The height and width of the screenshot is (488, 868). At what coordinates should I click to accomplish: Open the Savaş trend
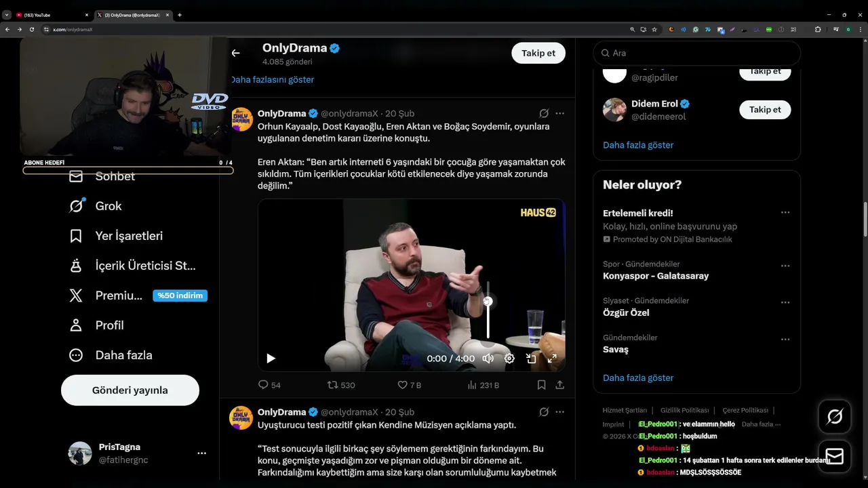click(x=616, y=349)
